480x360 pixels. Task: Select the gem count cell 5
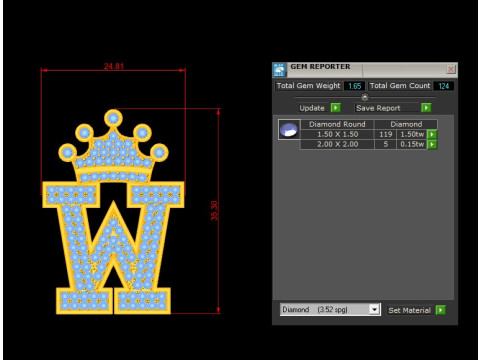point(386,144)
